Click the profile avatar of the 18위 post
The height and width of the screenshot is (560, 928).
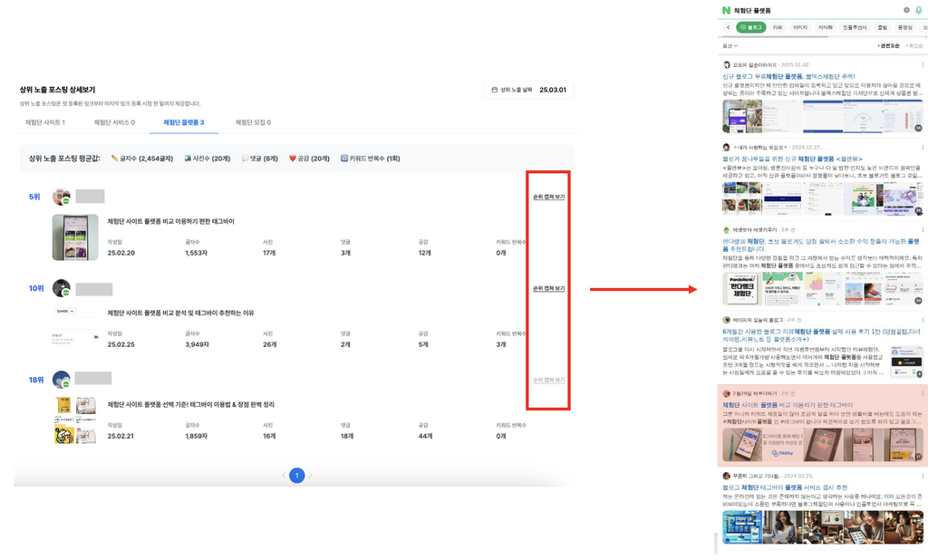tap(62, 380)
